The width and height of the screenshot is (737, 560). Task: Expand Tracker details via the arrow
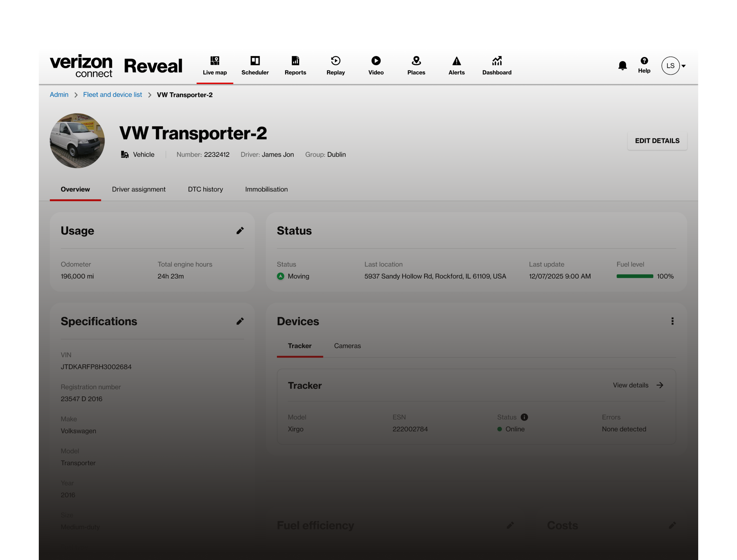pos(660,385)
